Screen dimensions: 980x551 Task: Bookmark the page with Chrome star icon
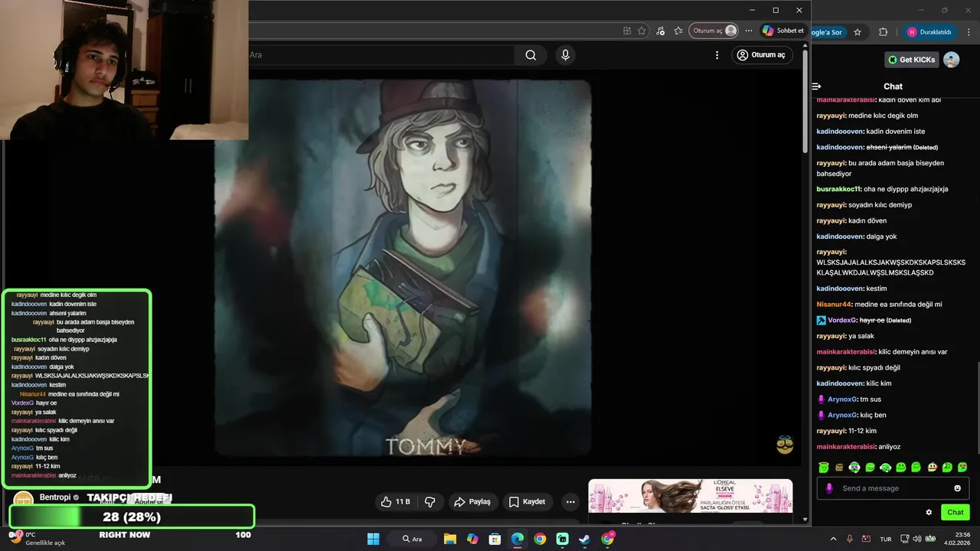(x=857, y=32)
